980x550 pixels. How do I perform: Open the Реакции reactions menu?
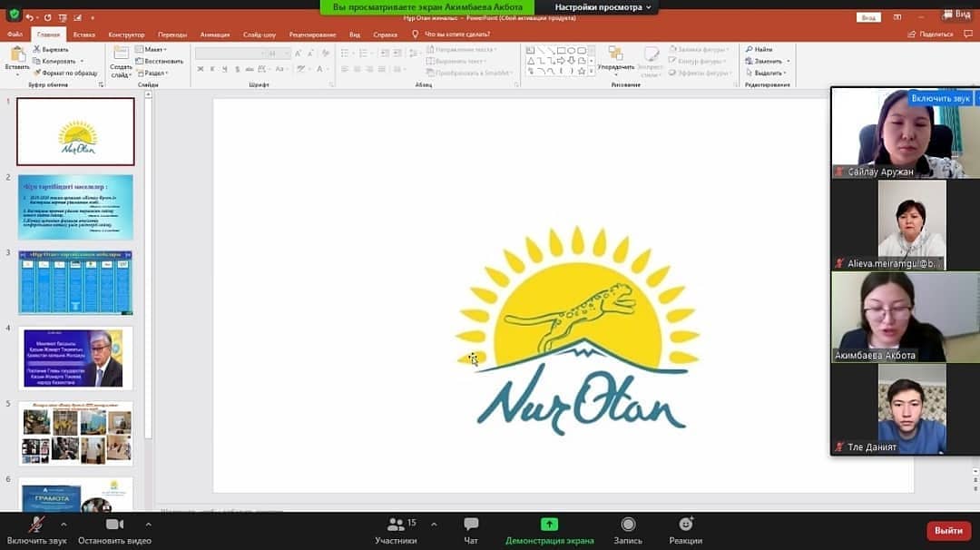click(686, 525)
